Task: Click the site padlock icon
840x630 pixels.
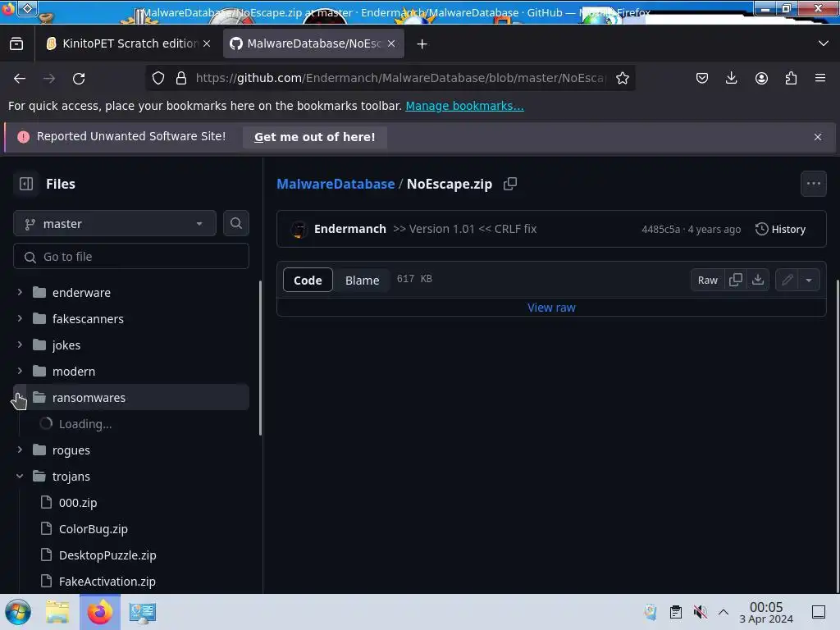Action: point(181,78)
